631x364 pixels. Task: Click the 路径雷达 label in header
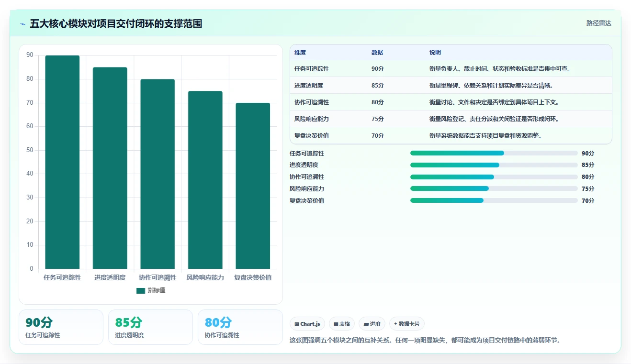(599, 23)
